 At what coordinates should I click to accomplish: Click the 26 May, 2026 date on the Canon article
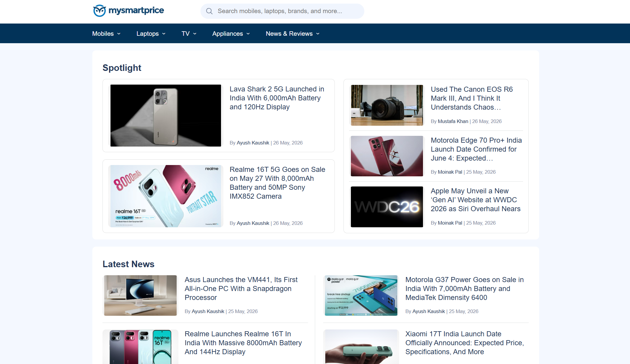[x=487, y=121]
